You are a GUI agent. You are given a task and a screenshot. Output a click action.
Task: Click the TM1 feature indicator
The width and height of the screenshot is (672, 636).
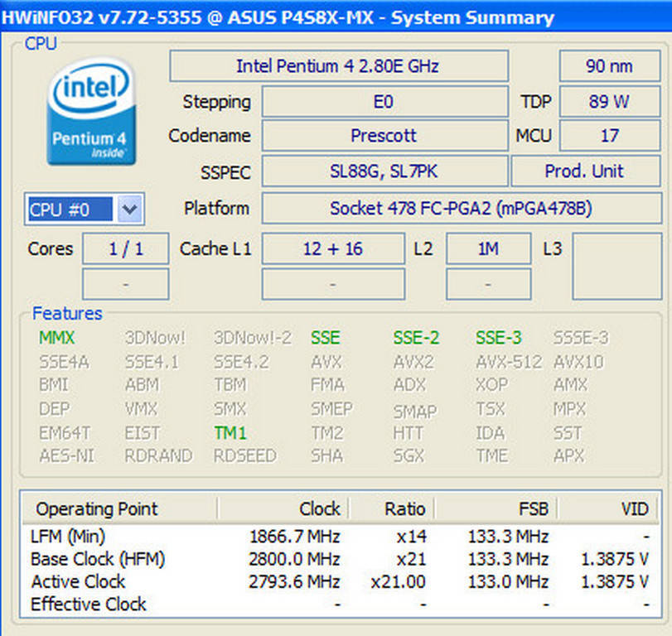click(230, 432)
